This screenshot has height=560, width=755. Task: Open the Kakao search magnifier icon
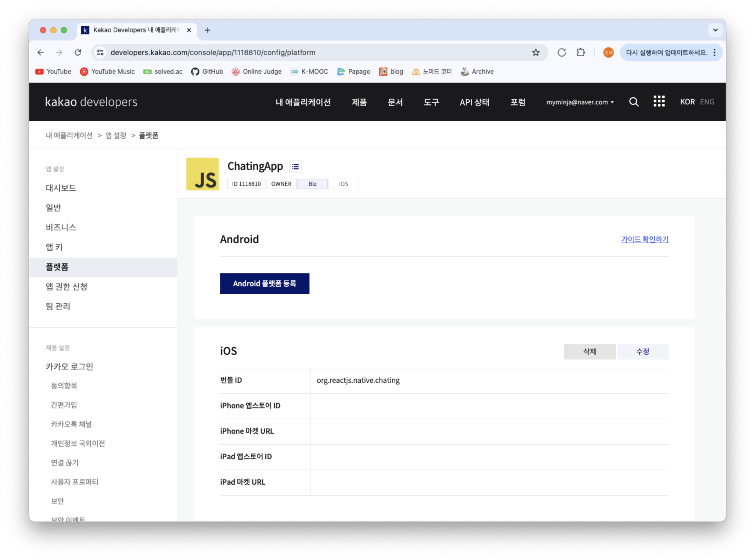634,102
